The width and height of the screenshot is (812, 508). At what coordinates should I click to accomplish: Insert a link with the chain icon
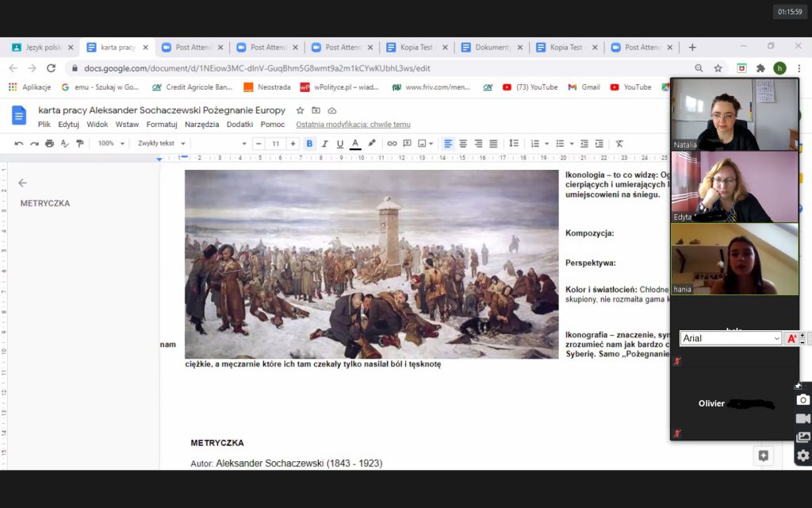point(392,144)
